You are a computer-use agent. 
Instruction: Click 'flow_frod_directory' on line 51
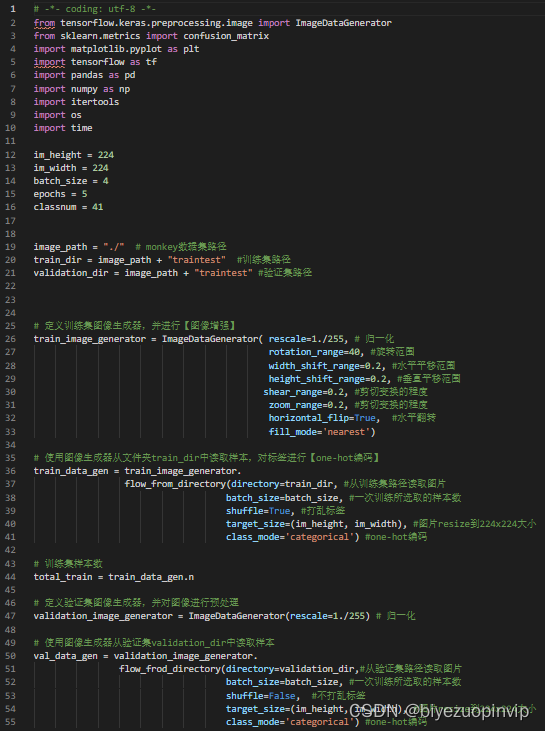click(170, 669)
